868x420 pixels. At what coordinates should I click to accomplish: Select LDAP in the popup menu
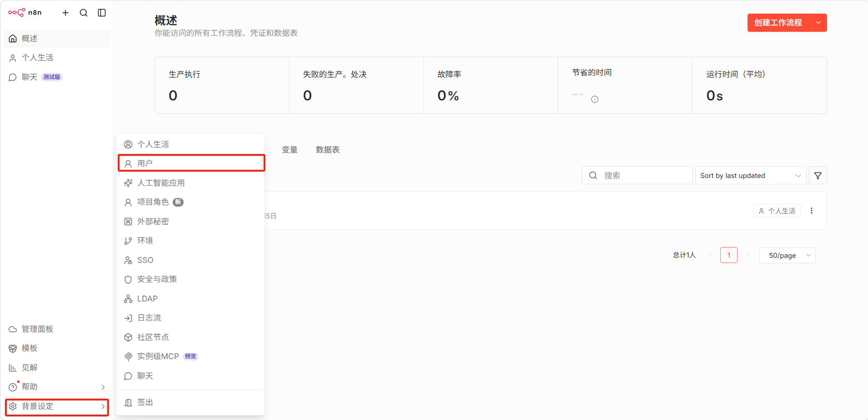[191, 299]
